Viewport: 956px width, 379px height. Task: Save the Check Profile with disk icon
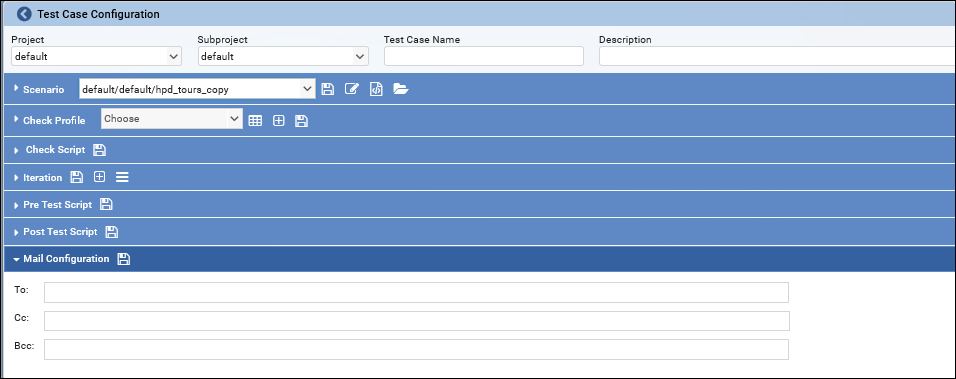301,121
